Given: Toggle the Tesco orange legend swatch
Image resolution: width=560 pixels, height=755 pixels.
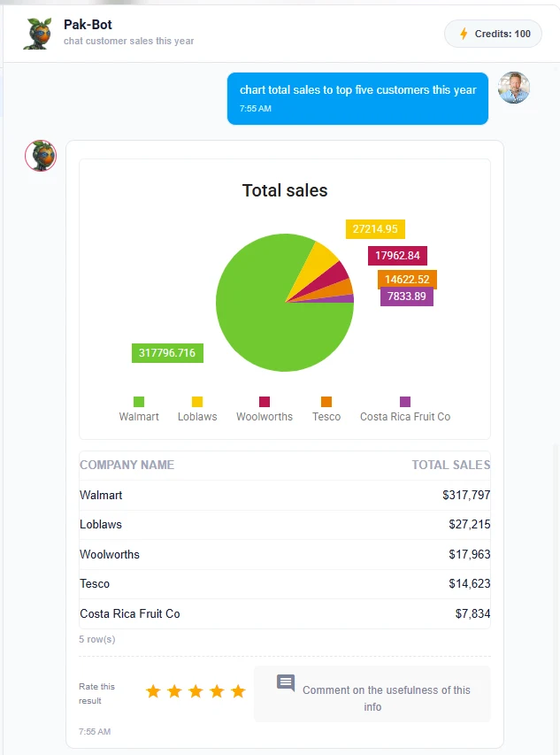Looking at the screenshot, I should pyautogui.click(x=326, y=402).
